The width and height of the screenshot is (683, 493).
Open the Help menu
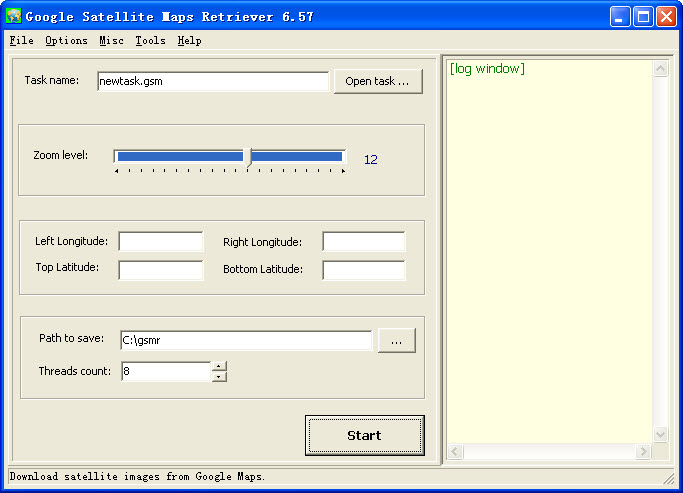point(189,41)
